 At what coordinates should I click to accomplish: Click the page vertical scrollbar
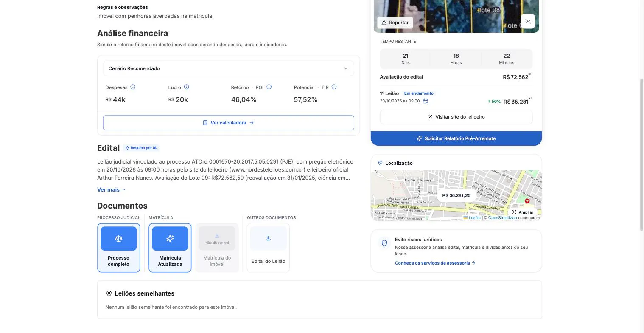click(x=641, y=154)
